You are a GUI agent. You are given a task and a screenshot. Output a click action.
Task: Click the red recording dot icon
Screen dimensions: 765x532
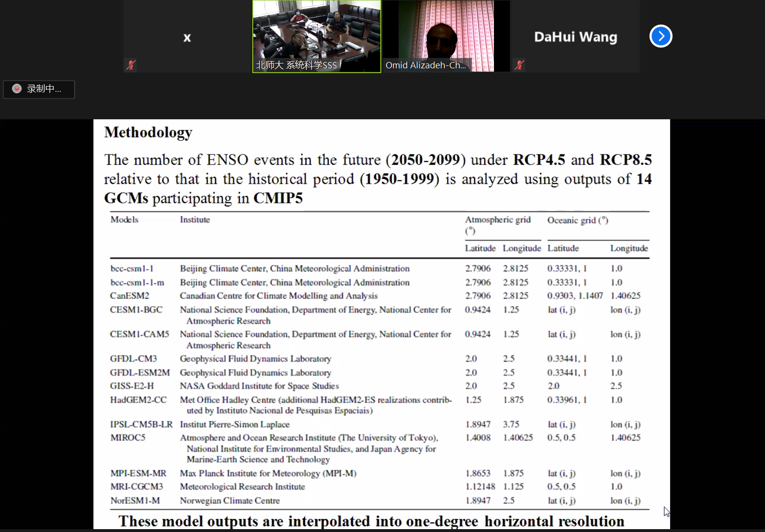point(17,89)
